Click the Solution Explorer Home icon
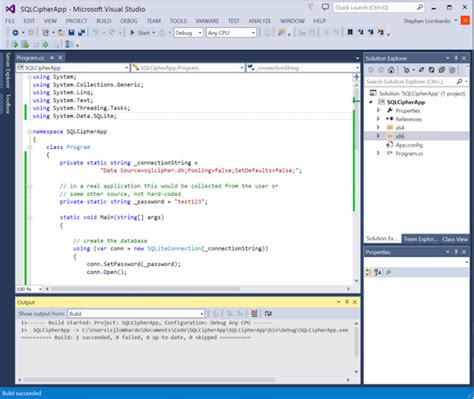Screen dimensions: 474x399 (391, 70)
